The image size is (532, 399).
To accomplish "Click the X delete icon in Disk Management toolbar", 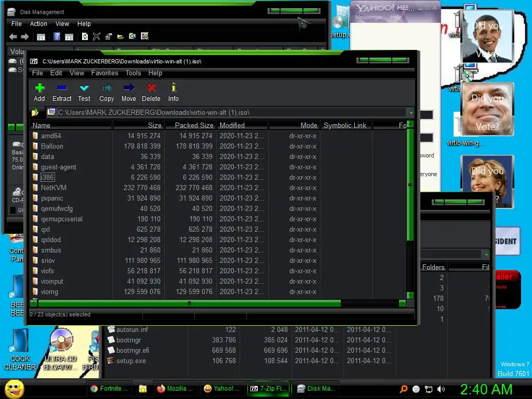I will click(x=96, y=36).
